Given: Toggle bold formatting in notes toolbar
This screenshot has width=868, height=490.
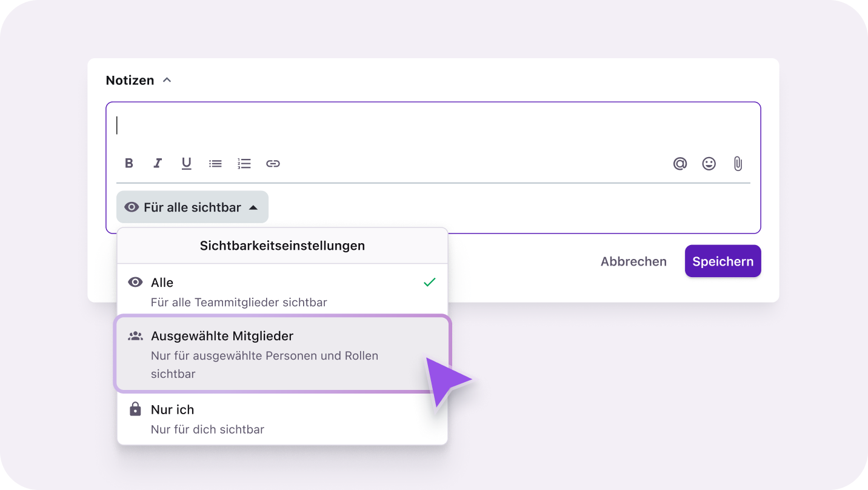Looking at the screenshot, I should (129, 163).
